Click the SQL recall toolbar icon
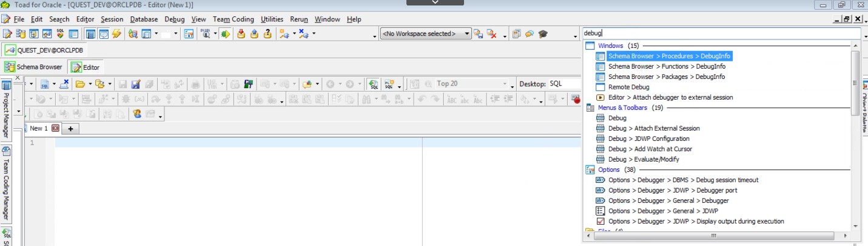Viewport: 868px width, 246px height. point(374,84)
